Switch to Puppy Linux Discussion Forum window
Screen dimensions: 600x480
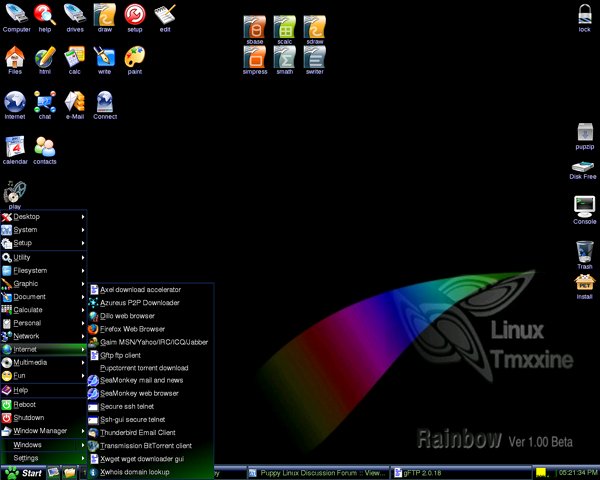pyautogui.click(x=318, y=473)
